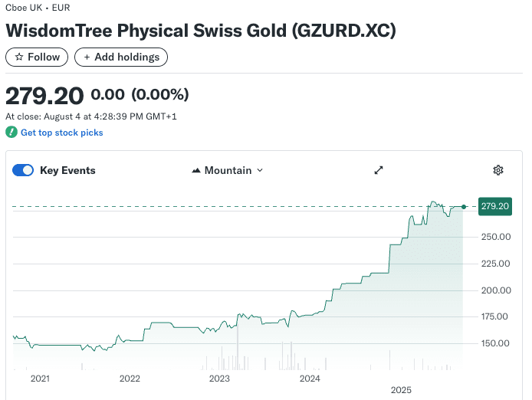Click the Key Events label text
Screen dimensions: 532x400
click(67, 170)
